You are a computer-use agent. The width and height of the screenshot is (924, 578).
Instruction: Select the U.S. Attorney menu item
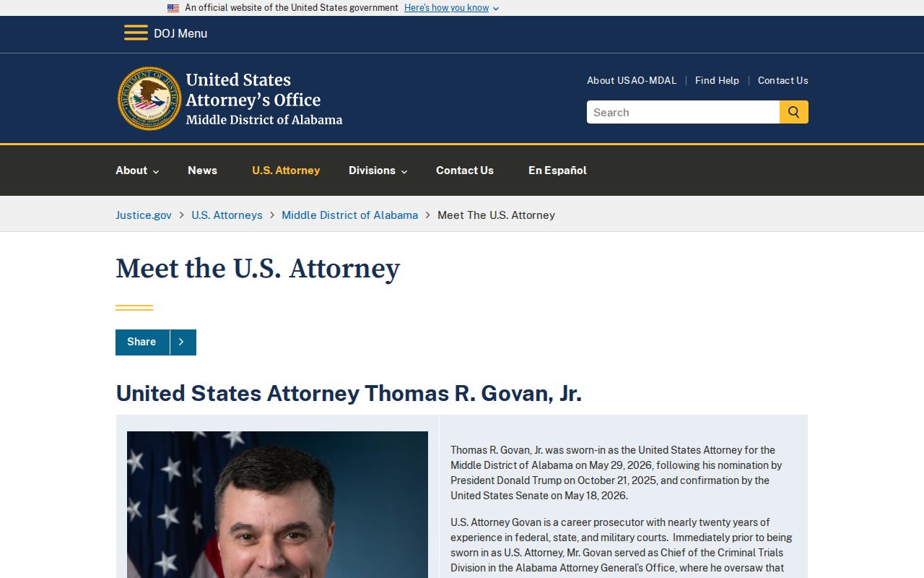[286, 171]
